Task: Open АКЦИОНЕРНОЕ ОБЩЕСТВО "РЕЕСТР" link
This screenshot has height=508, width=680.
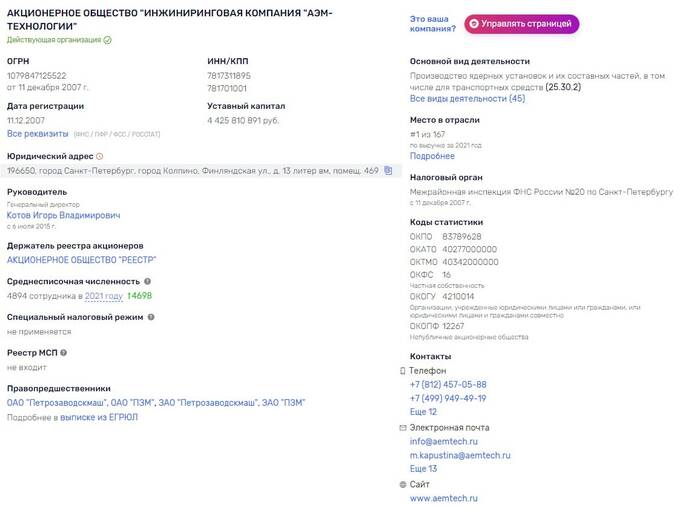Action: (82, 260)
